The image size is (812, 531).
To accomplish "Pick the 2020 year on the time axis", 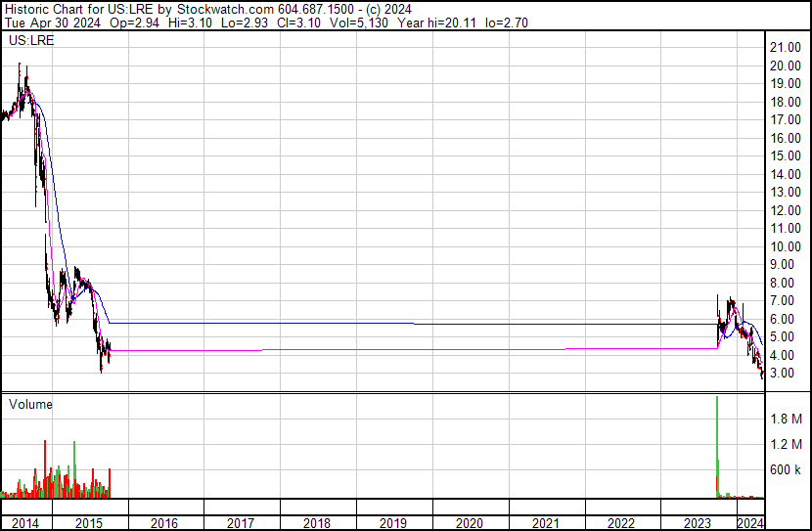I will (471, 523).
